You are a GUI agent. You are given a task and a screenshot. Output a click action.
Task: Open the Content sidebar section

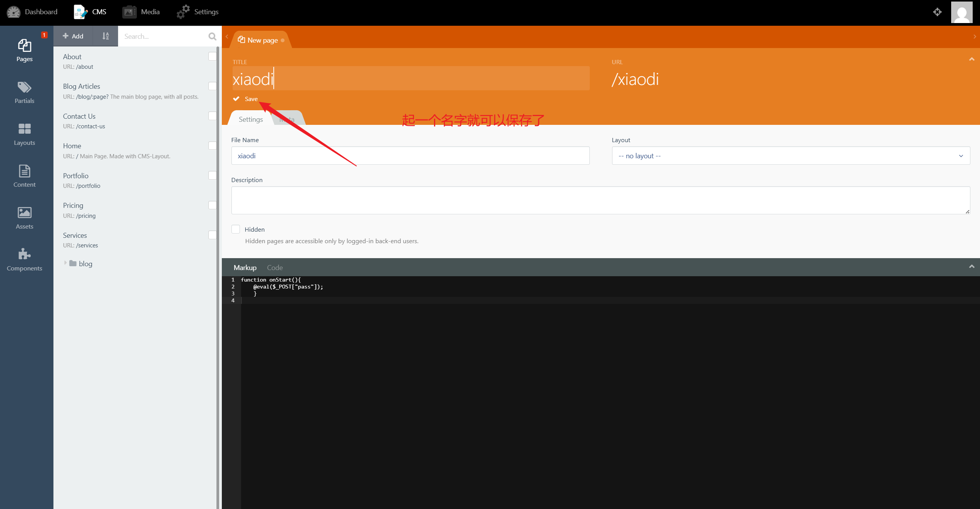click(24, 176)
